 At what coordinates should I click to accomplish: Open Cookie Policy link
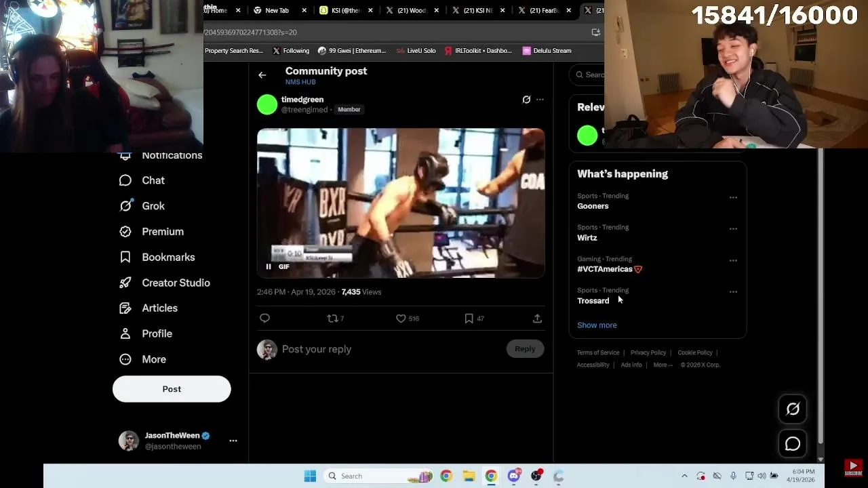(695, 352)
